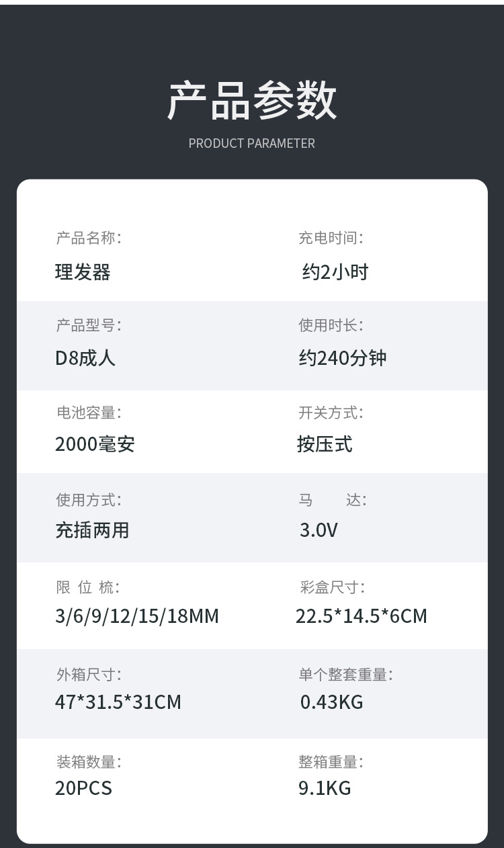The image size is (504, 848).
Task: Click the 约240分钟 usage duration value
Action: click(x=343, y=357)
